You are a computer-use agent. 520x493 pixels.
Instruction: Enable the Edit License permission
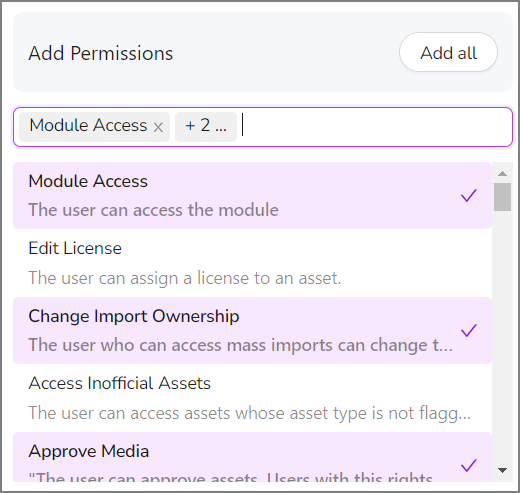click(252, 263)
